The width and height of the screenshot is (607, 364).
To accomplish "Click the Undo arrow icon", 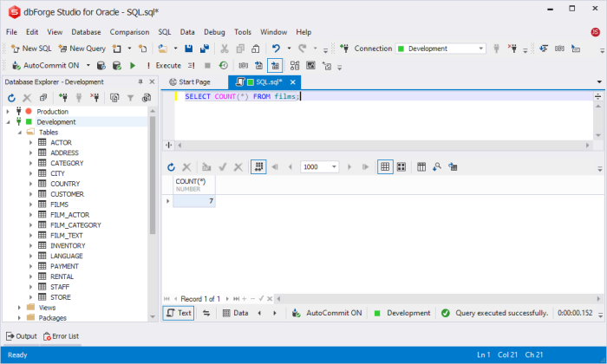I will [276, 49].
